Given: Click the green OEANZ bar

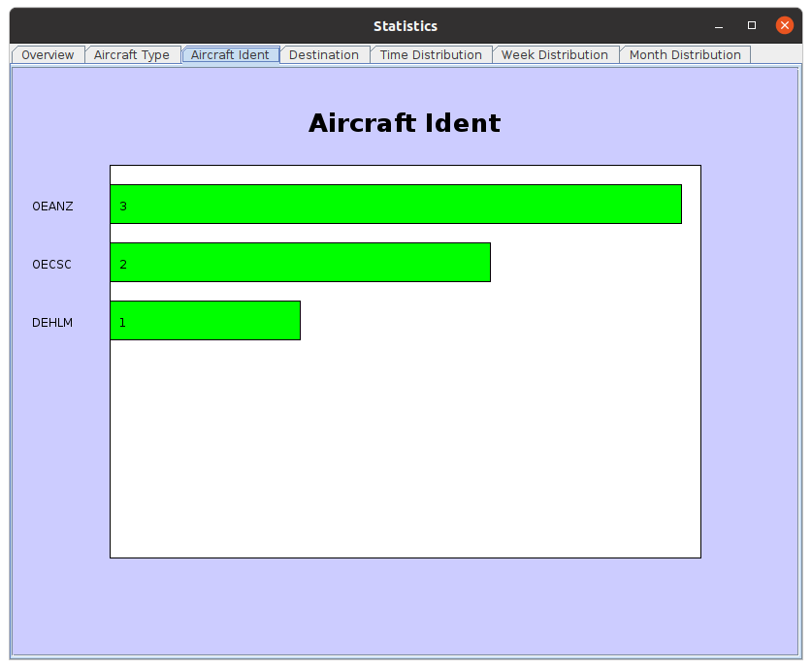Looking at the screenshot, I should [x=396, y=205].
